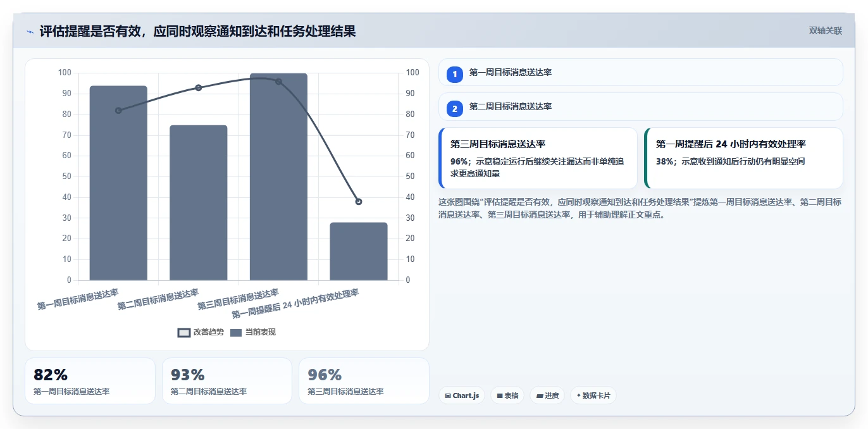This screenshot has width=868, height=429.
Task: Click the 改善趋势 legend color box
Action: coord(184,332)
